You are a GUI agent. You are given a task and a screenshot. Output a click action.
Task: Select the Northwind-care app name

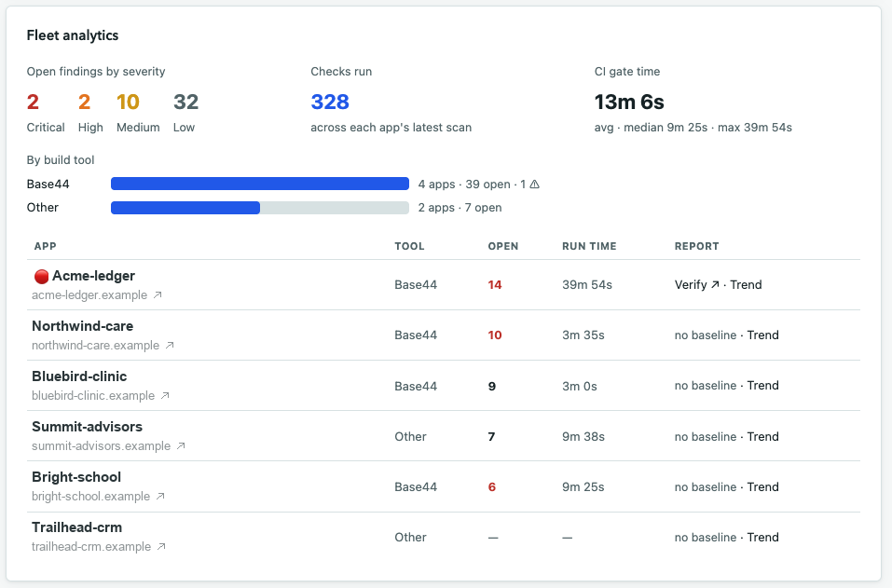[82, 326]
